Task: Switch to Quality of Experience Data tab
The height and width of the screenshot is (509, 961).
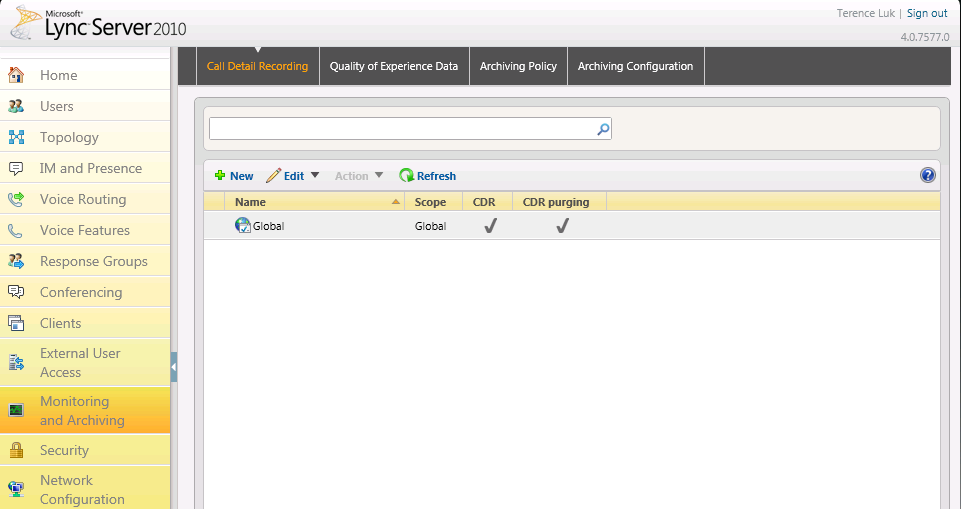Action: (394, 66)
